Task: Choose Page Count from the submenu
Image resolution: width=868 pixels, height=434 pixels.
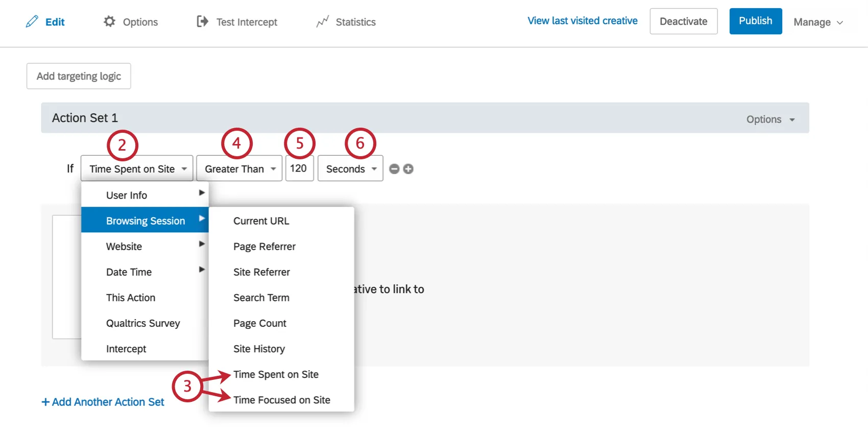Action: point(259,323)
